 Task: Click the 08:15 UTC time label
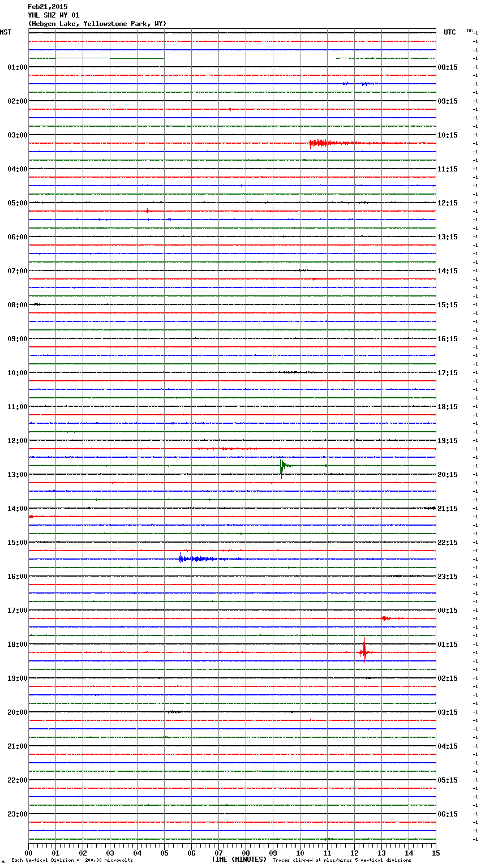coord(448,67)
